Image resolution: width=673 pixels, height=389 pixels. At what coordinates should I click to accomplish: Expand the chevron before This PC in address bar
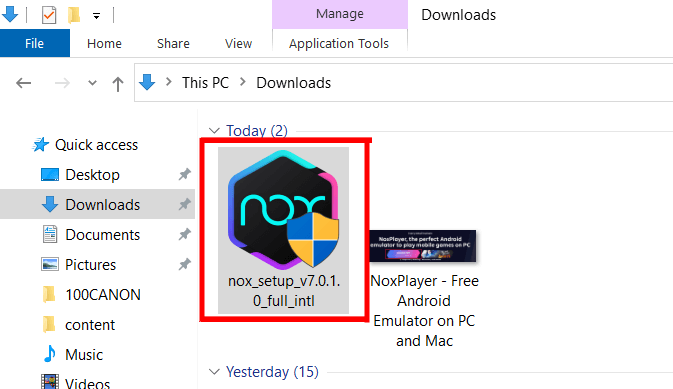169,82
